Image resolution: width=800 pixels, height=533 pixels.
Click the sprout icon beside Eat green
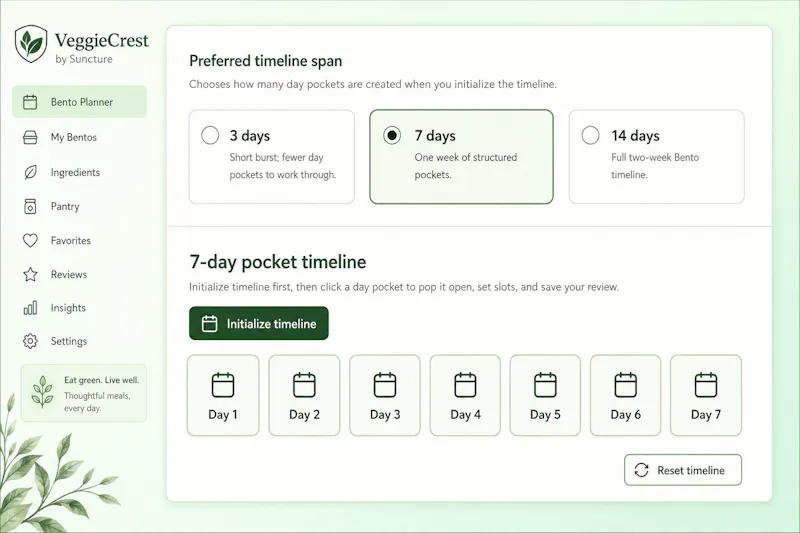tap(42, 392)
